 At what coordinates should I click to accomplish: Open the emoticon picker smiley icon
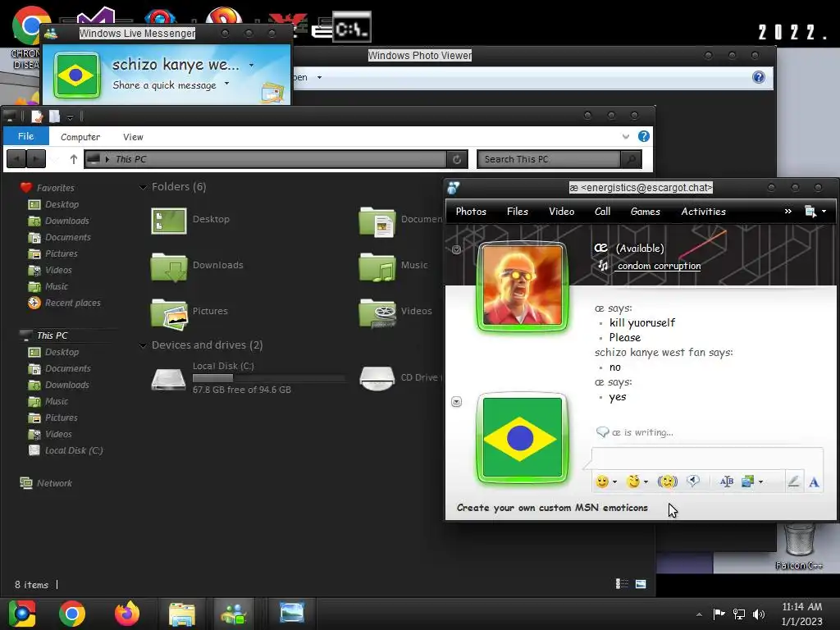tap(603, 482)
